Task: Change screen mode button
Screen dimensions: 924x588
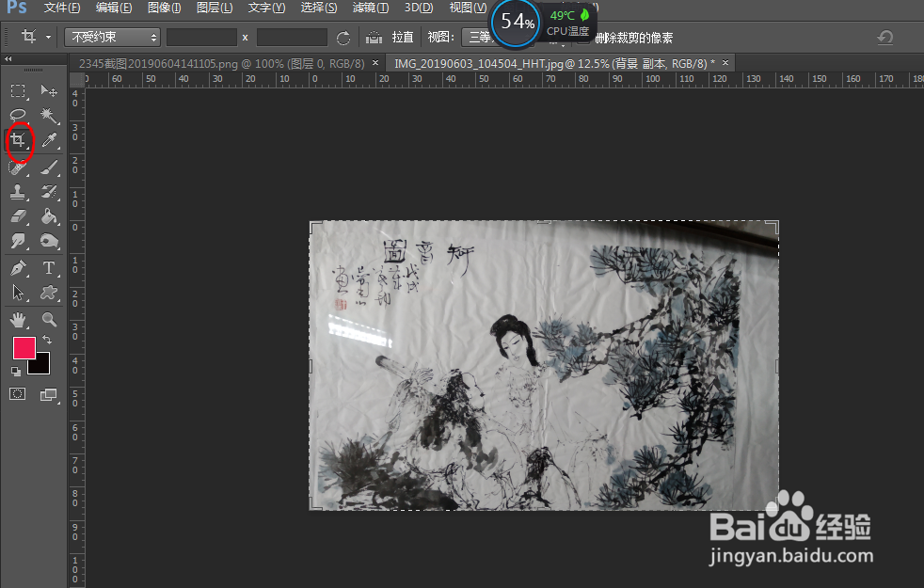Action: point(49,395)
